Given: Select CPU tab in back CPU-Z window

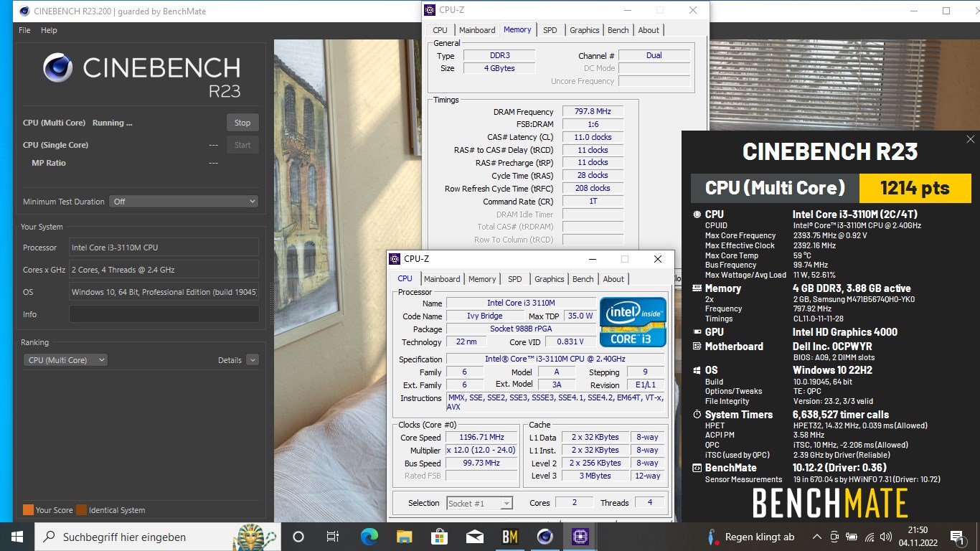Looking at the screenshot, I should tap(440, 30).
